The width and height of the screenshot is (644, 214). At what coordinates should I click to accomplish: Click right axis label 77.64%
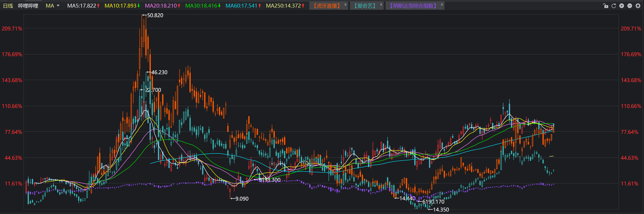(630, 132)
